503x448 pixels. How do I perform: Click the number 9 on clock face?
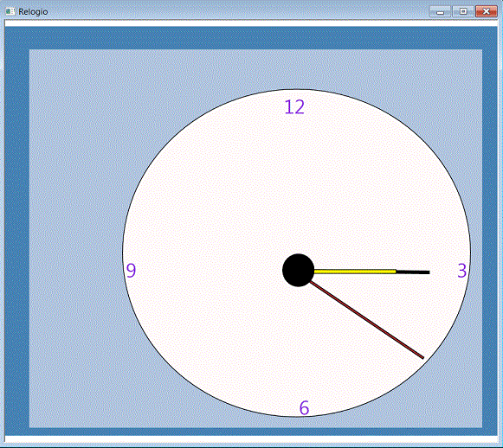coord(131,271)
